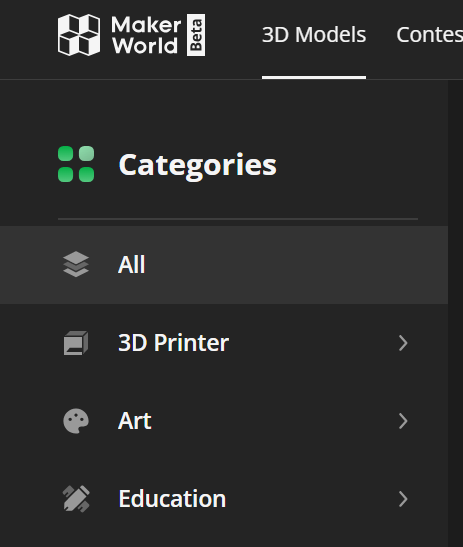
Task: Expand the Art category chevron
Action: pos(403,421)
